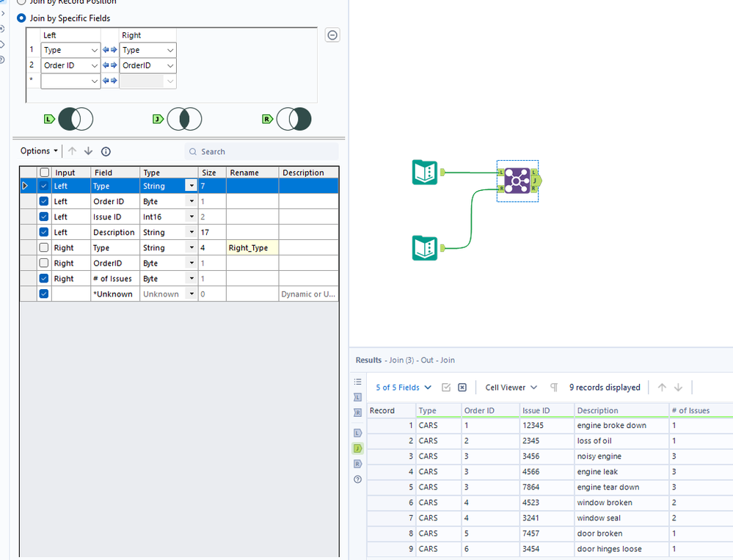Show the Results messages list icon

point(358,382)
